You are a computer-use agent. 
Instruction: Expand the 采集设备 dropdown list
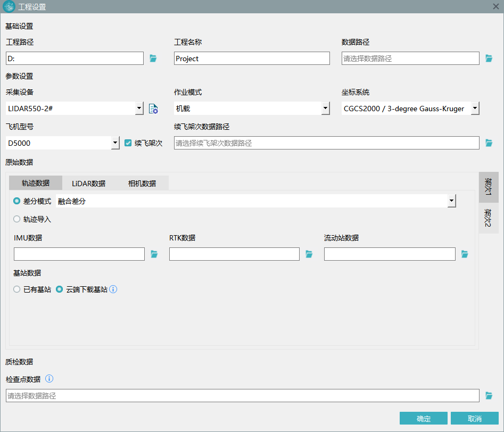[x=139, y=109]
